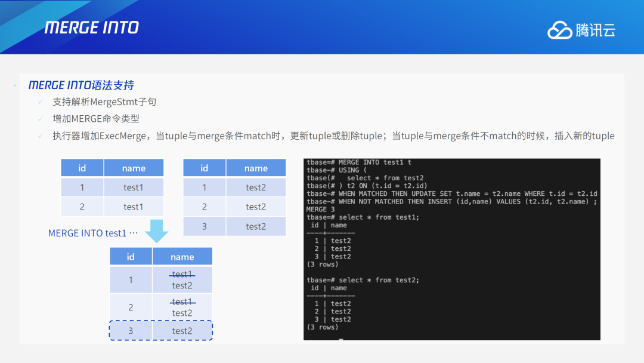This screenshot has height=363, width=644.
Task: Select the '支持解析MergeStmt子句' bullet
Action: click(104, 102)
